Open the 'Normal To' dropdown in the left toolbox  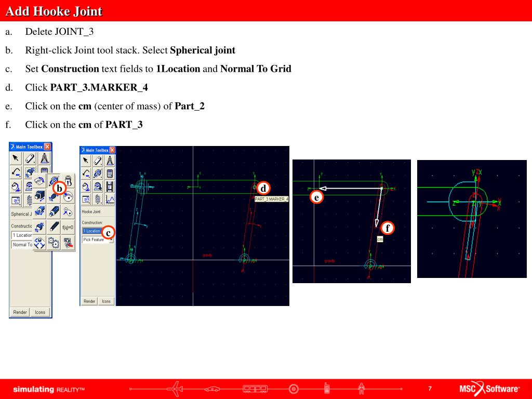pyautogui.click(x=22, y=245)
